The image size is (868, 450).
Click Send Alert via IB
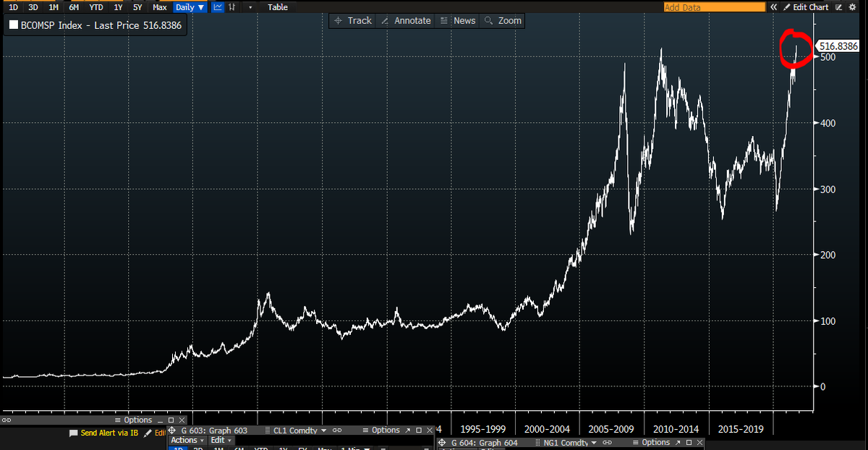(x=106, y=433)
